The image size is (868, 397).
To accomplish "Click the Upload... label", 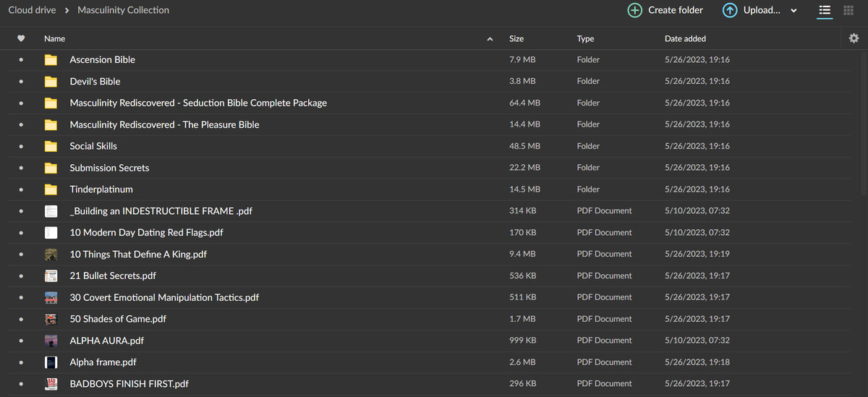I will point(762,10).
